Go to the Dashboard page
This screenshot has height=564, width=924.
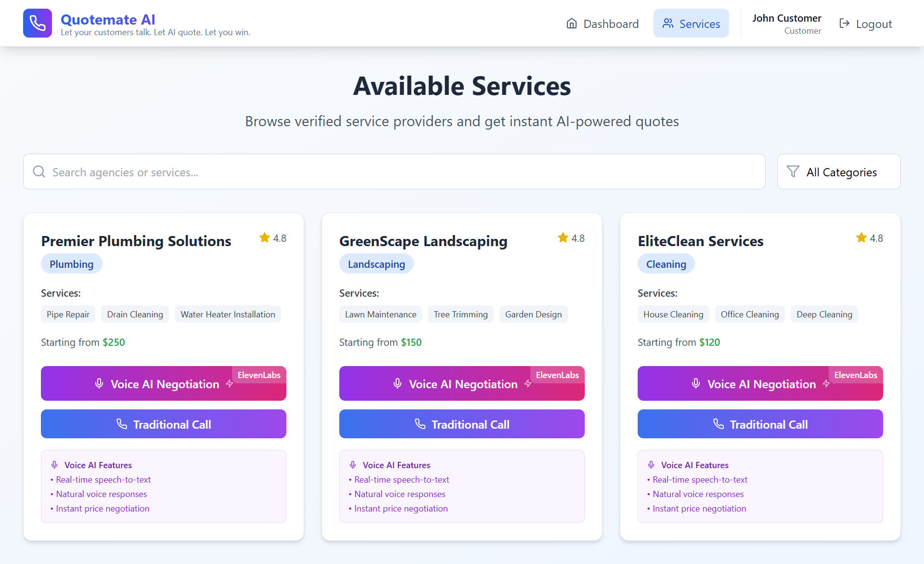[602, 24]
